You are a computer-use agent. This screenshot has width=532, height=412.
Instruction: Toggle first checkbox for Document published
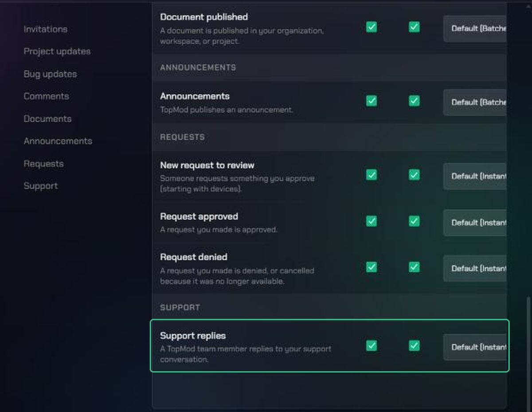(x=372, y=27)
